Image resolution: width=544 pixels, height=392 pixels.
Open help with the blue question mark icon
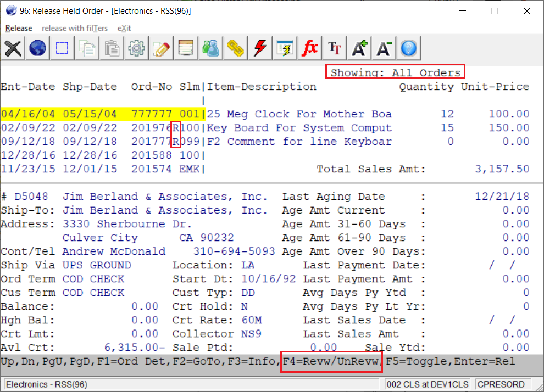(x=408, y=48)
